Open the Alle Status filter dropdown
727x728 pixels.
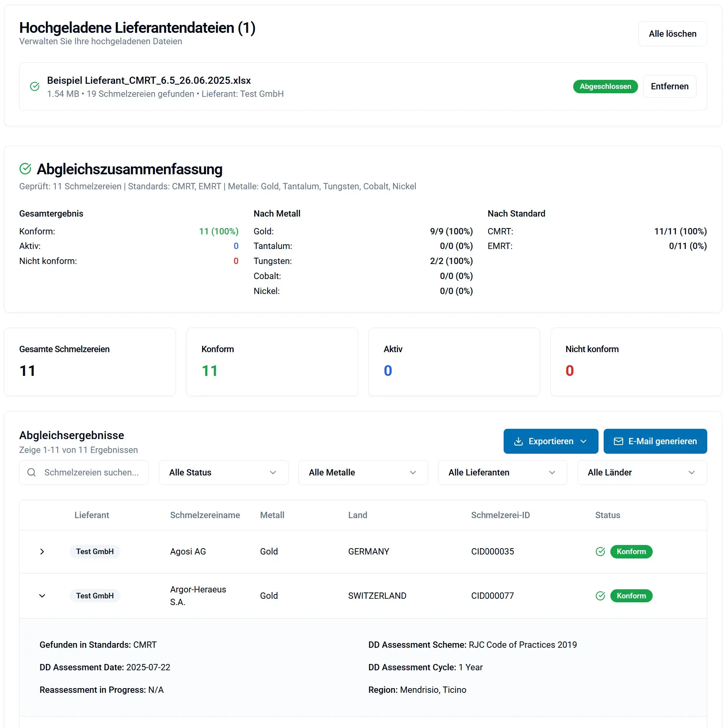(223, 473)
